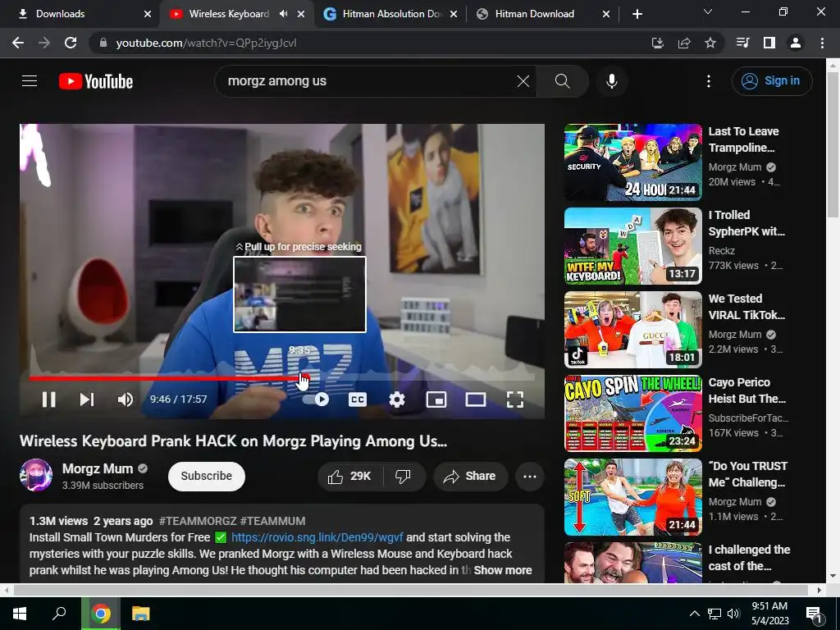Turn on closed captions
840x630 pixels.
pyautogui.click(x=358, y=399)
